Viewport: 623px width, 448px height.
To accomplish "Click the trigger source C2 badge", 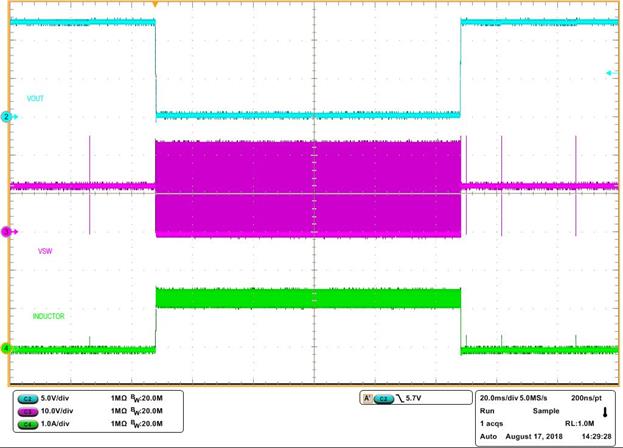I will point(384,398).
